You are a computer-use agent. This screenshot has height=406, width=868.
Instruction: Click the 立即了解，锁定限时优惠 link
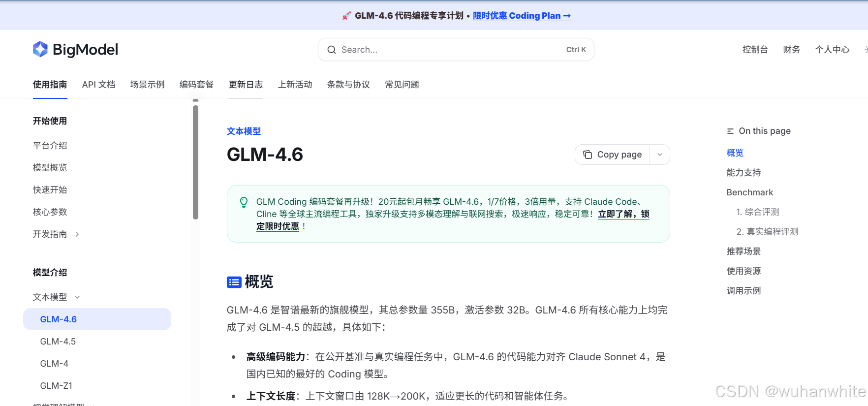[x=623, y=214]
